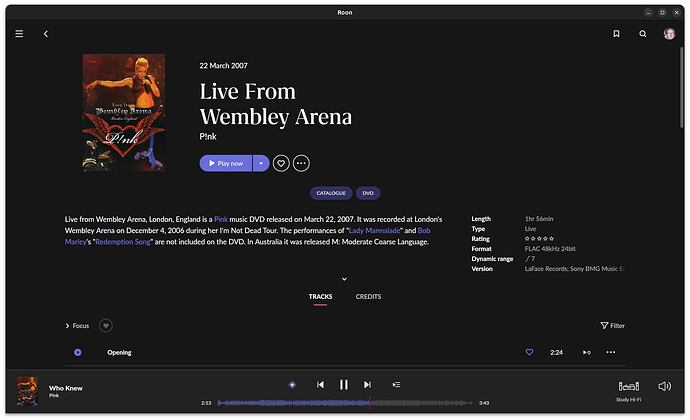Go back with the back arrow

pyautogui.click(x=46, y=33)
